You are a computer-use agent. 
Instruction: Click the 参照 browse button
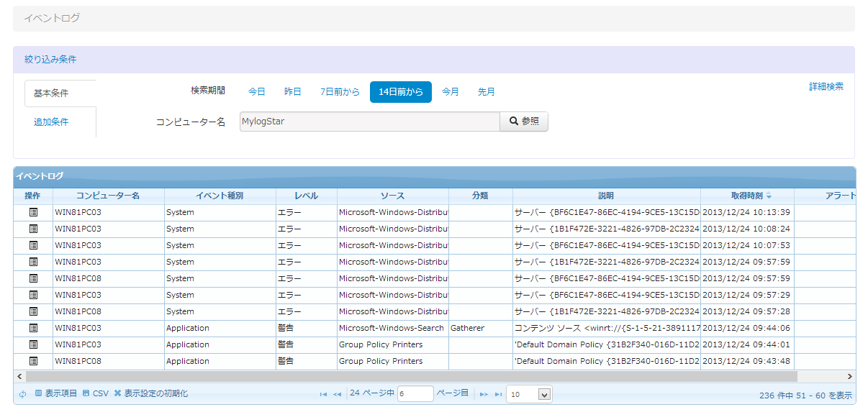524,122
